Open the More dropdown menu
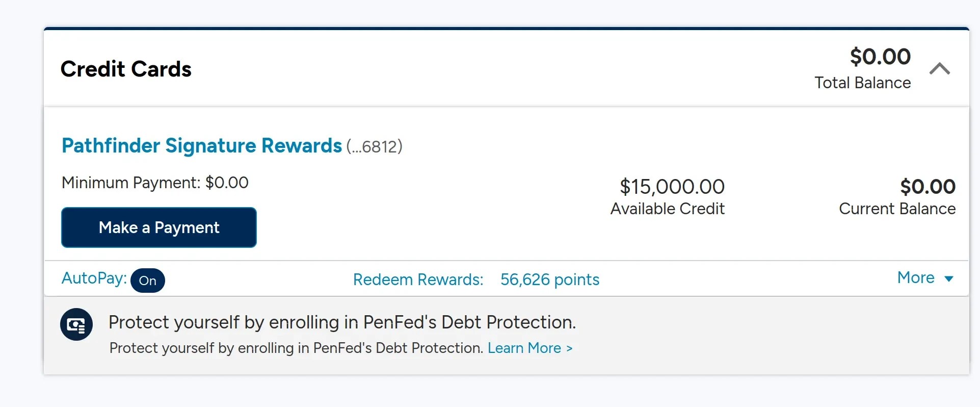 pyautogui.click(x=925, y=278)
